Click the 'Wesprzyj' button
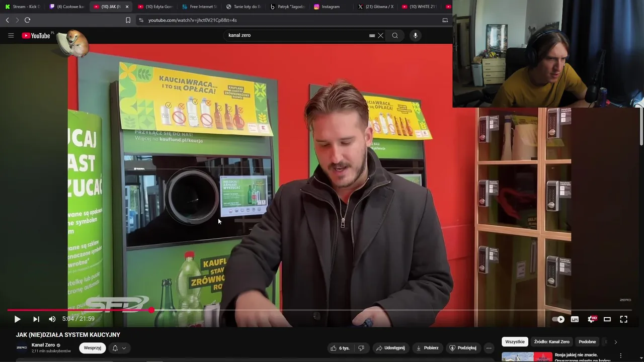 93,348
